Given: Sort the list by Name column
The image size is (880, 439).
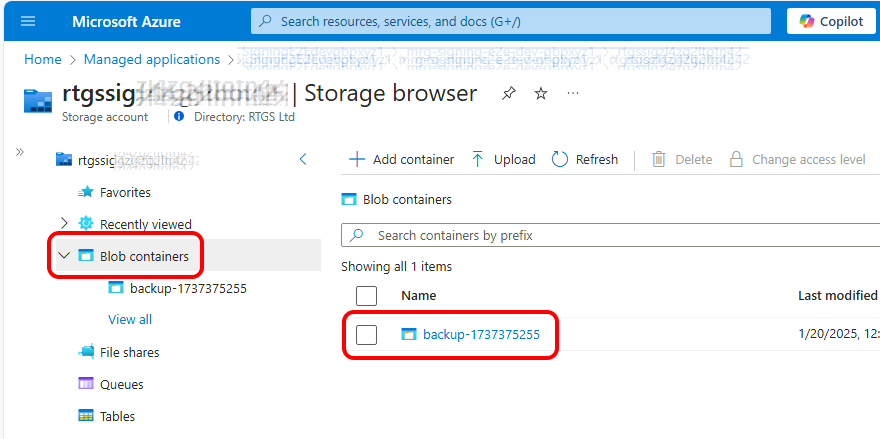Looking at the screenshot, I should 419,295.
